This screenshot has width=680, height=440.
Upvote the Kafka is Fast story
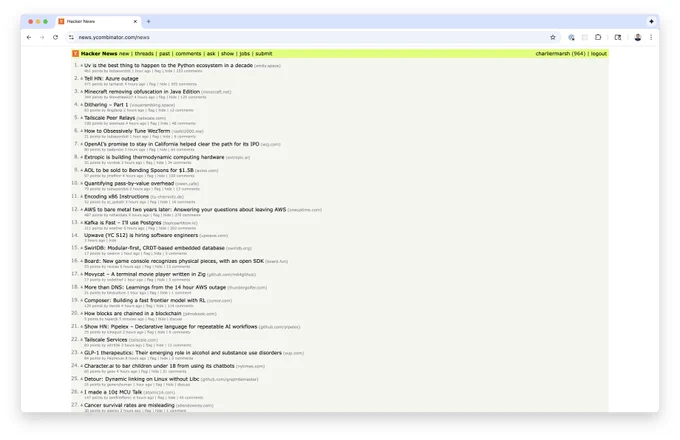pyautogui.click(x=81, y=223)
